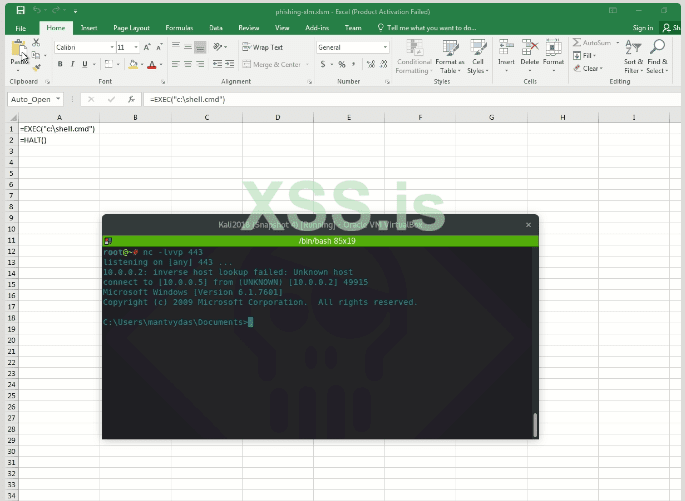The width and height of the screenshot is (685, 501).
Task: Switch to the Formulas tab
Action: [x=179, y=28]
